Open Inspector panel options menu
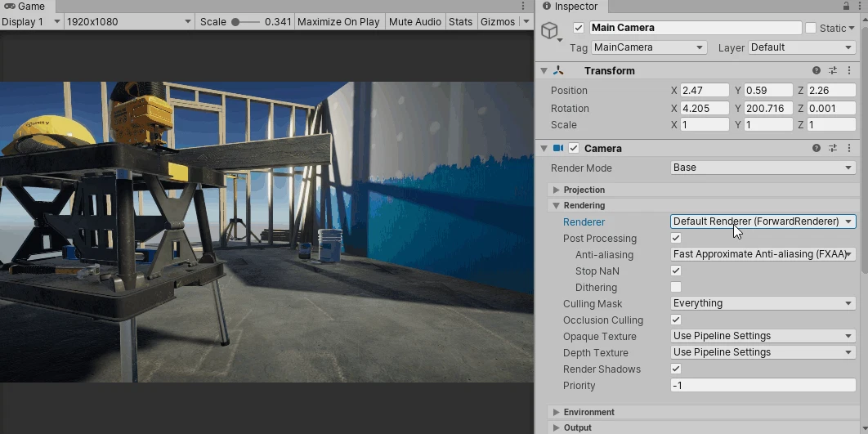Screen dimensions: 868x434 tap(861, 6)
